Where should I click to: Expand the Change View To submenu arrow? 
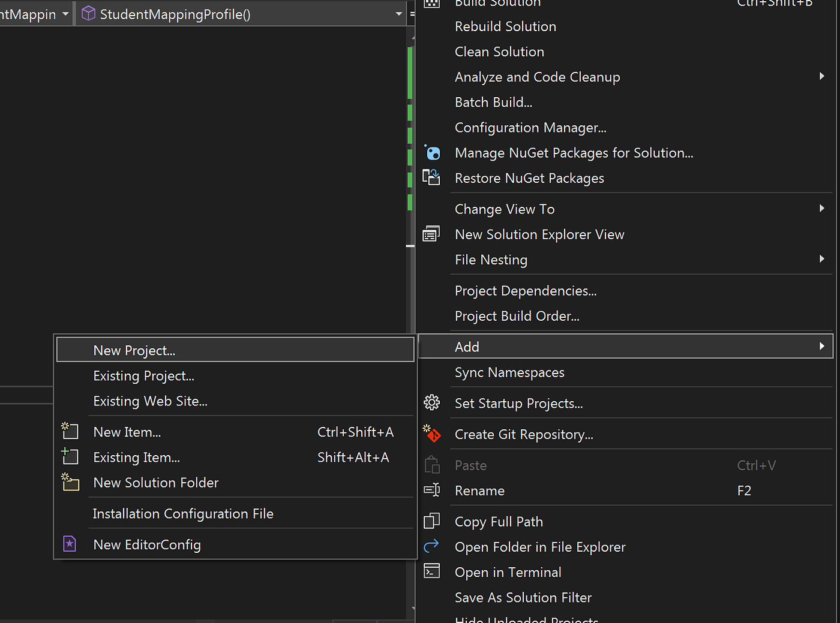pos(821,208)
